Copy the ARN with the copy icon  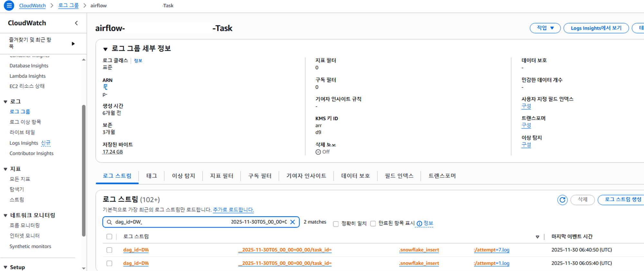(105, 87)
